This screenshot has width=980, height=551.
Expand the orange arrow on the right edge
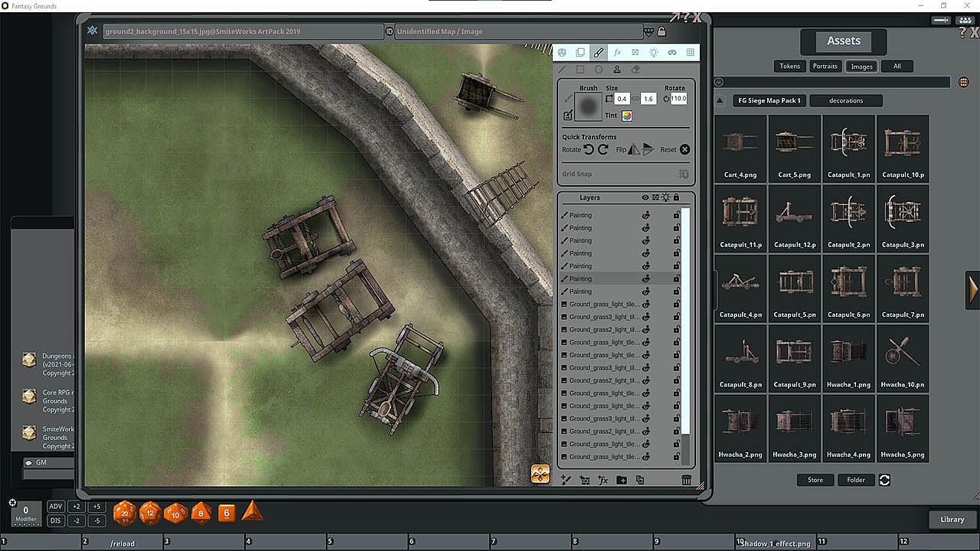pyautogui.click(x=973, y=289)
